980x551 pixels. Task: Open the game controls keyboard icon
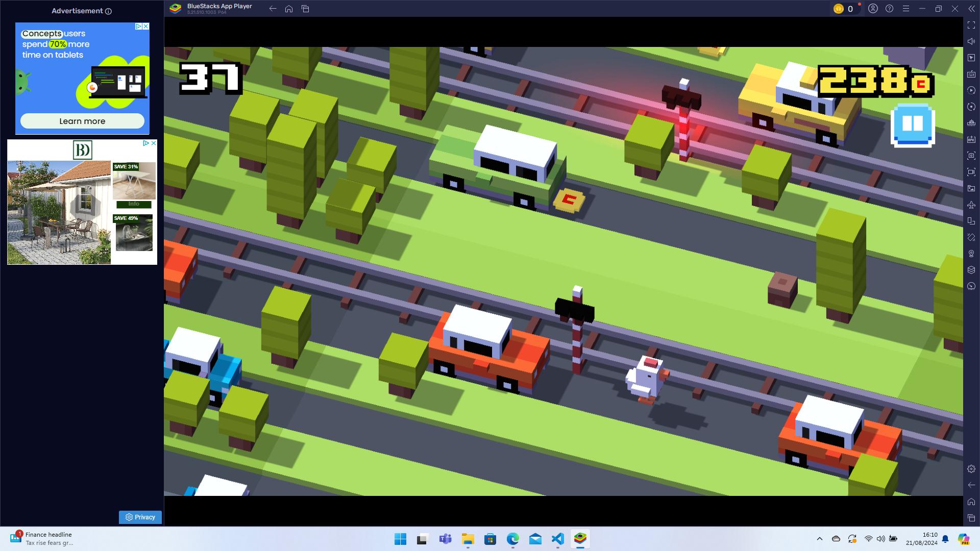[x=971, y=74]
